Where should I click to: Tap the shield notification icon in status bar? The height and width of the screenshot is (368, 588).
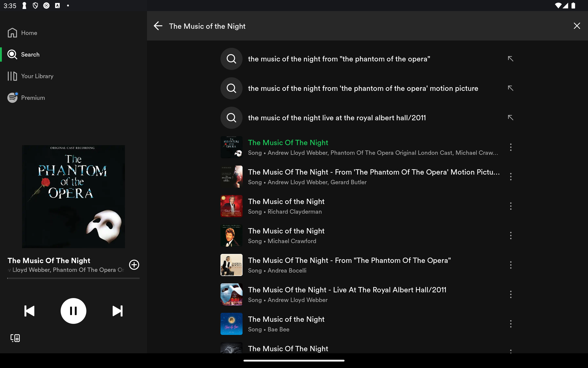tap(35, 6)
